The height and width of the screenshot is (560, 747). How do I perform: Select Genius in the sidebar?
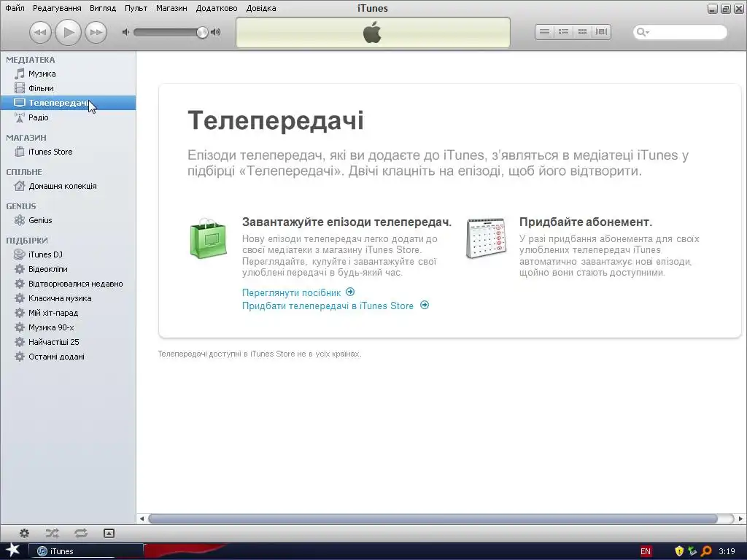click(x=68, y=220)
